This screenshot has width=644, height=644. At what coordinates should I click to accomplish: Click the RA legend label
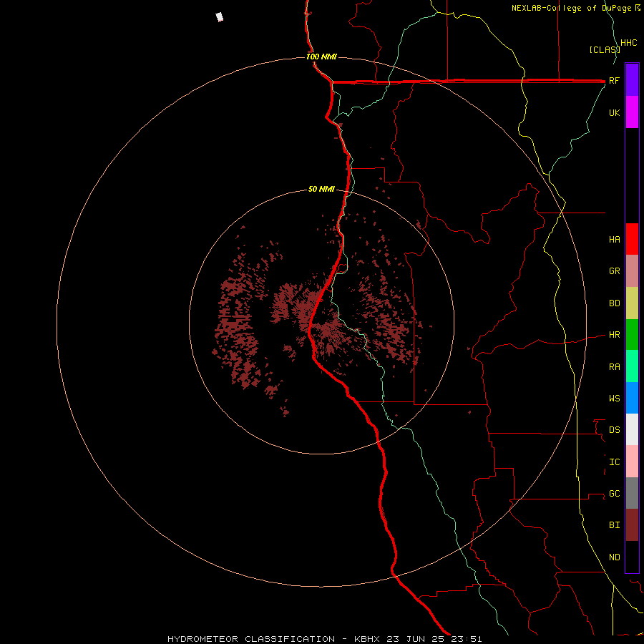click(614, 367)
